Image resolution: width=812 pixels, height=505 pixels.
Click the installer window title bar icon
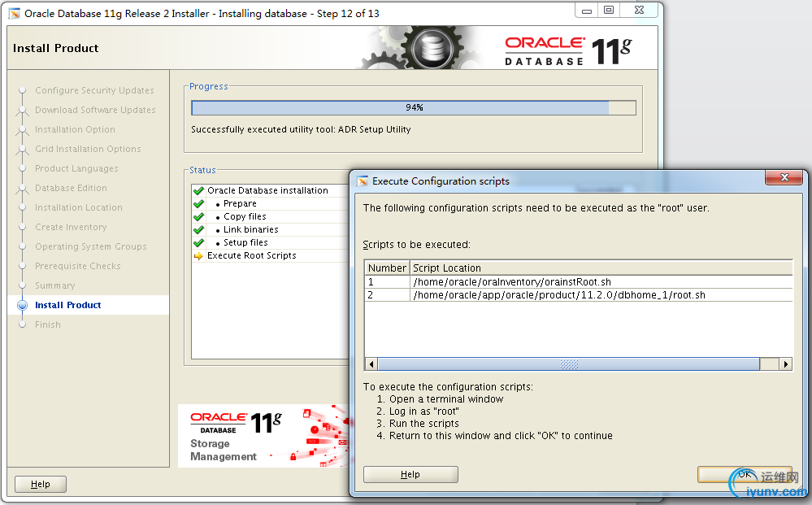[x=15, y=14]
